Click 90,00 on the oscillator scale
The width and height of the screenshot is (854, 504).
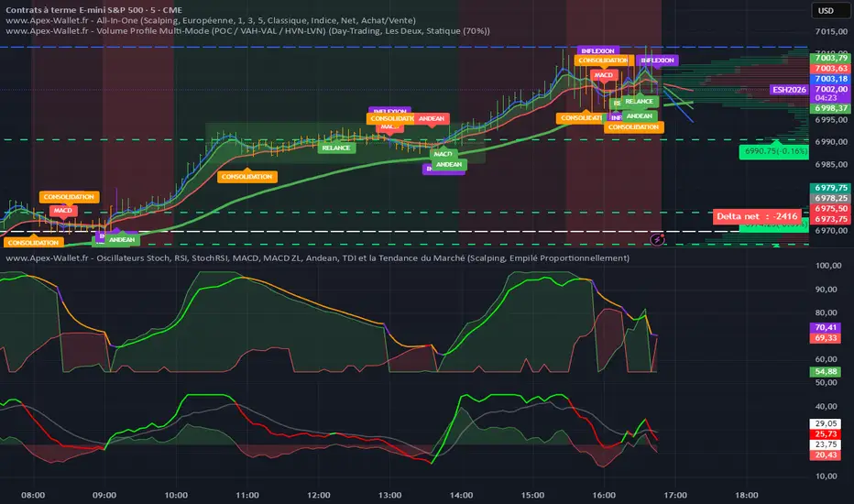click(827, 290)
